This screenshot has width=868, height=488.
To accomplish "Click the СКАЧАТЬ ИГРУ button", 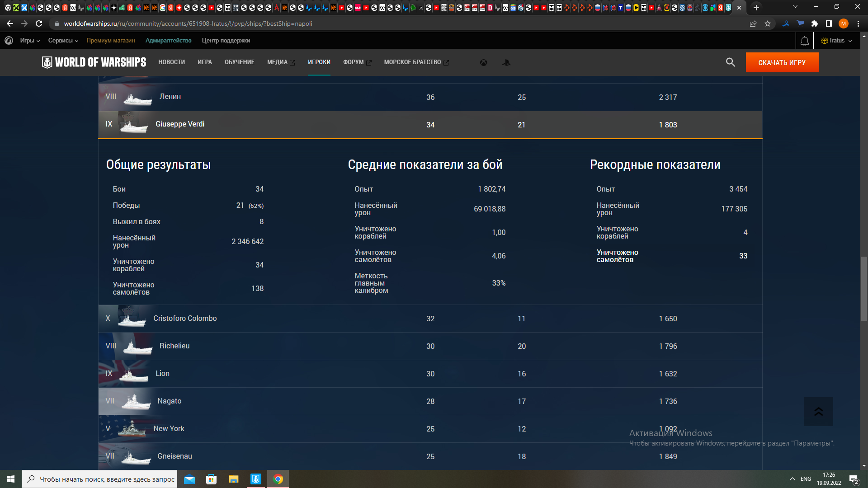I will [782, 62].
